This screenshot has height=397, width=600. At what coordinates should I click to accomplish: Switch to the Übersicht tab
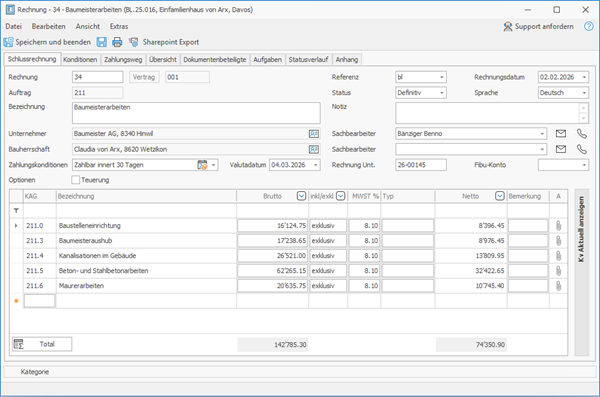pos(163,59)
